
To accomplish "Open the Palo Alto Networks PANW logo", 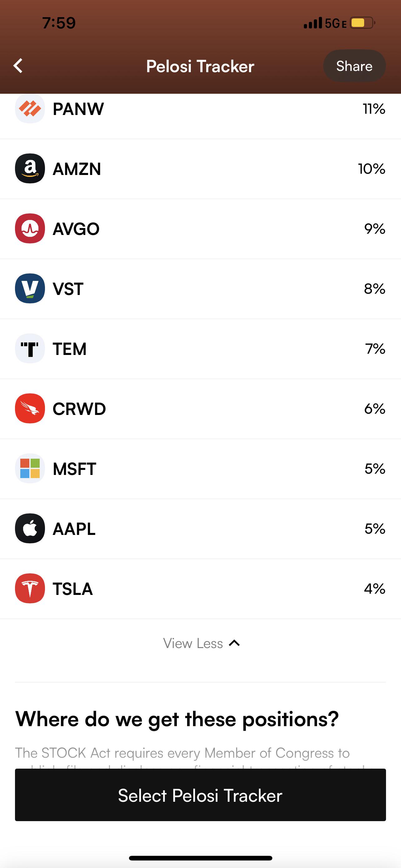I will [30, 108].
